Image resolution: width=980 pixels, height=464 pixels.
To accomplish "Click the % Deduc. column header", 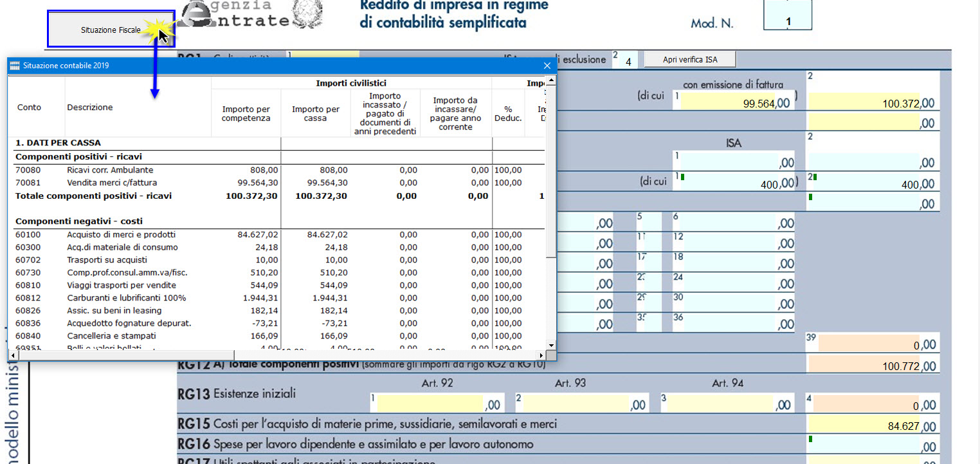I will tap(508, 113).
